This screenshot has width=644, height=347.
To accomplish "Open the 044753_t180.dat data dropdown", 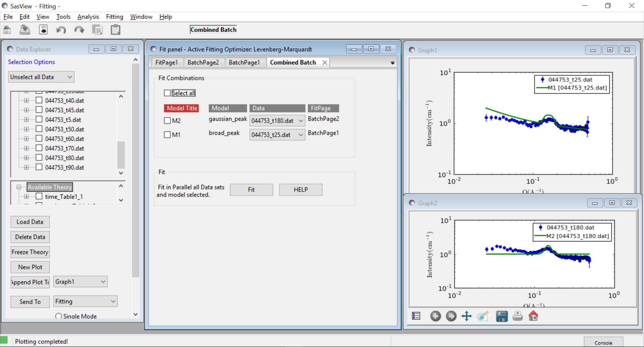I will [301, 121].
